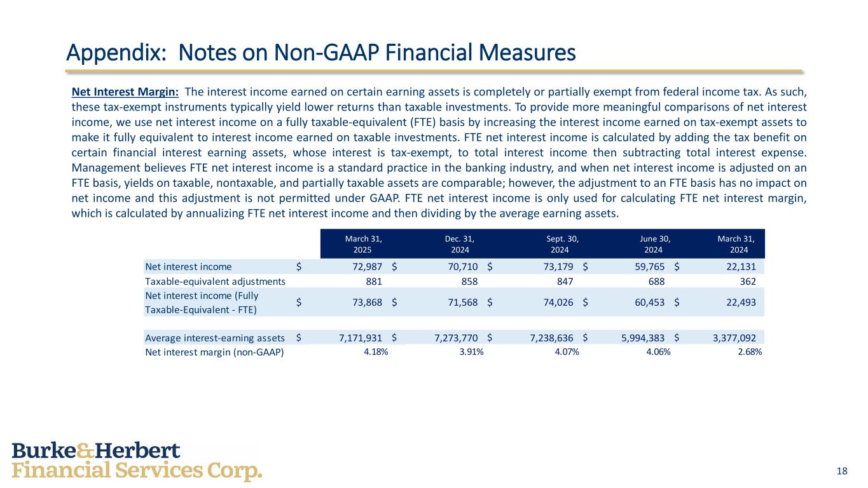Viewport: 868px width, 488px height.
Task: Click the Burke & Herbert logo
Action: click(x=137, y=462)
